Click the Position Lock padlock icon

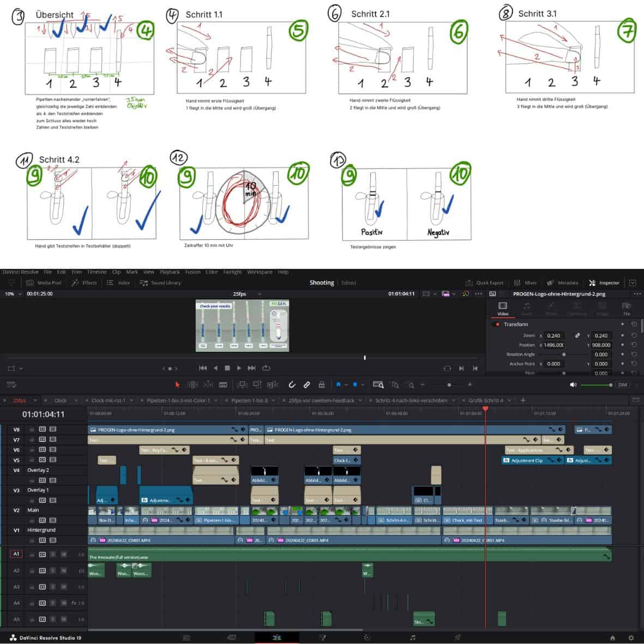point(321,384)
